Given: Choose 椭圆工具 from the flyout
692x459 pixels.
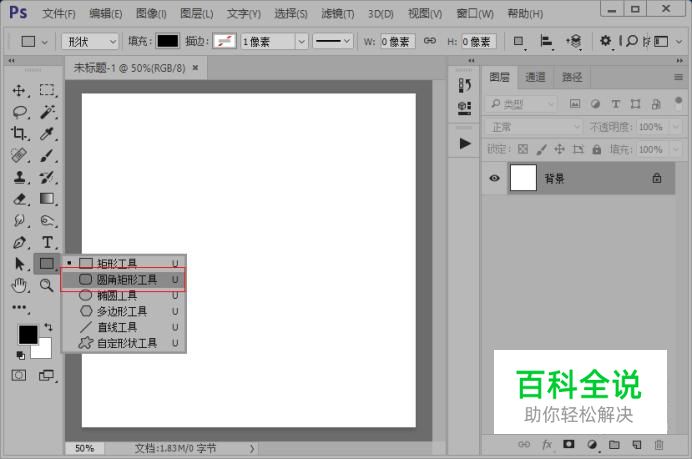Looking at the screenshot, I should coord(124,295).
